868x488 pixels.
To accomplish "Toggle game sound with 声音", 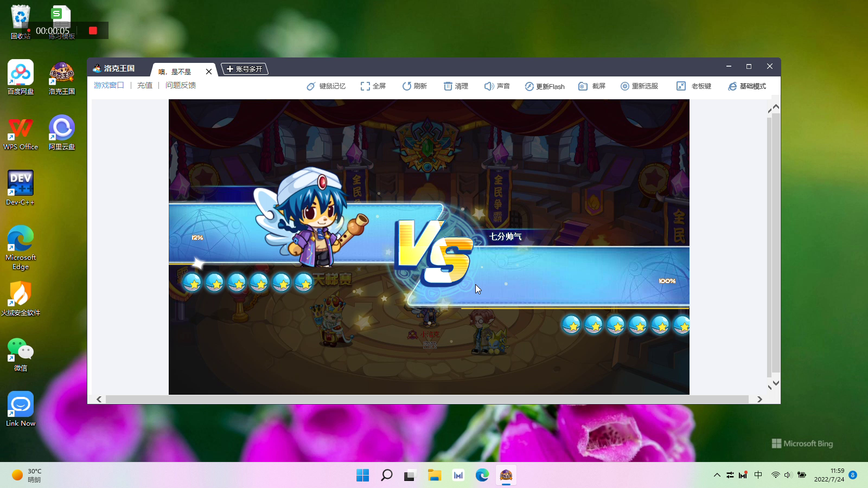I will (497, 86).
